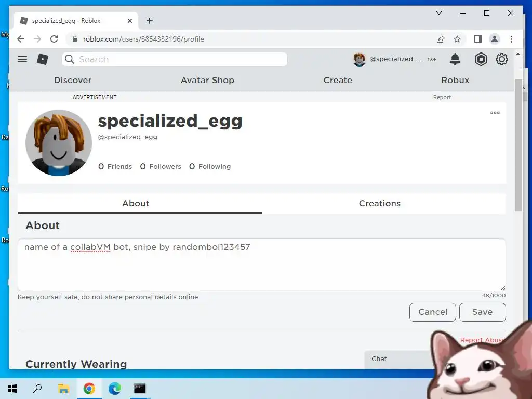The height and width of the screenshot is (399, 532).
Task: Open the tab search chevron
Action: pos(438,13)
